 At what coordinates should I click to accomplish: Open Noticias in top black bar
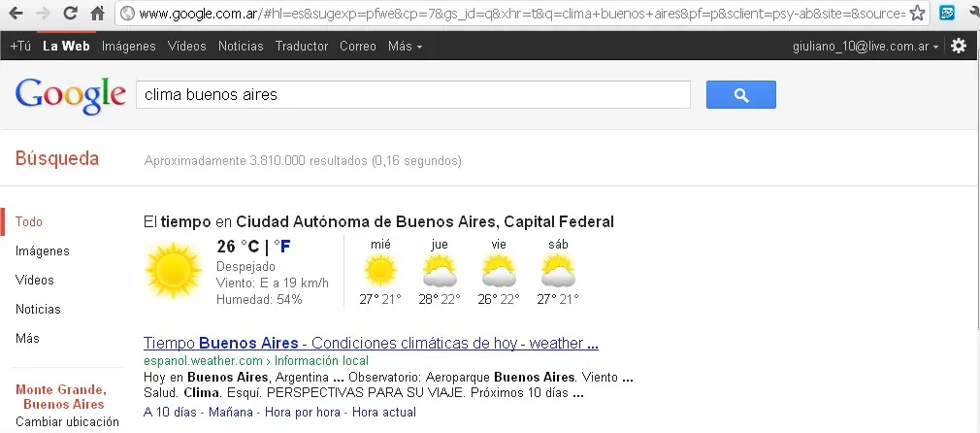tap(241, 46)
